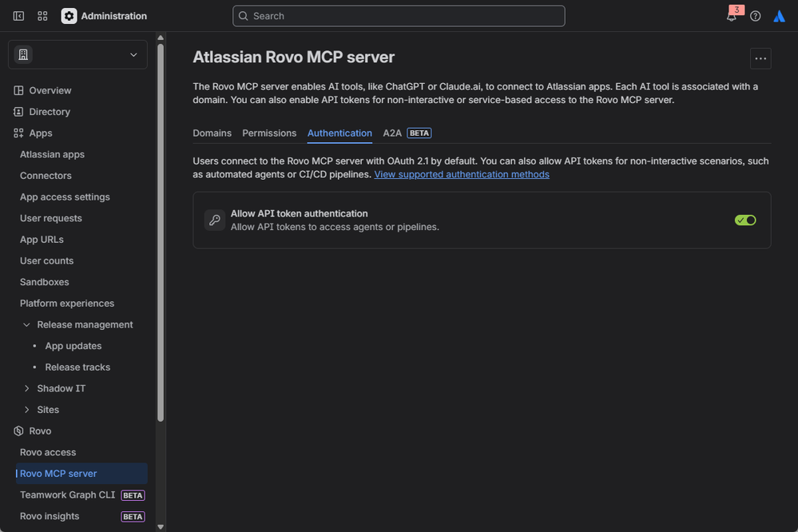Image resolution: width=798 pixels, height=532 pixels.
Task: Open Teamwork Graph CLI beta page
Action: (82, 494)
